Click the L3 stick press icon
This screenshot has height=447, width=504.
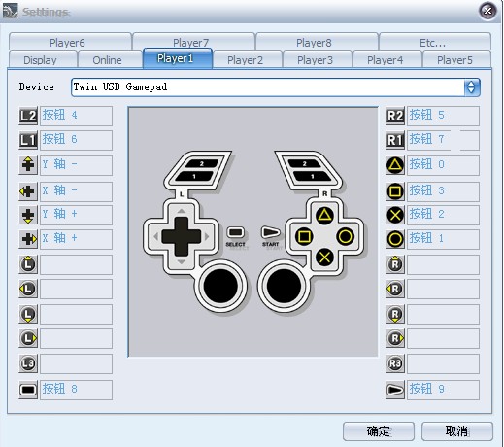pos(28,363)
